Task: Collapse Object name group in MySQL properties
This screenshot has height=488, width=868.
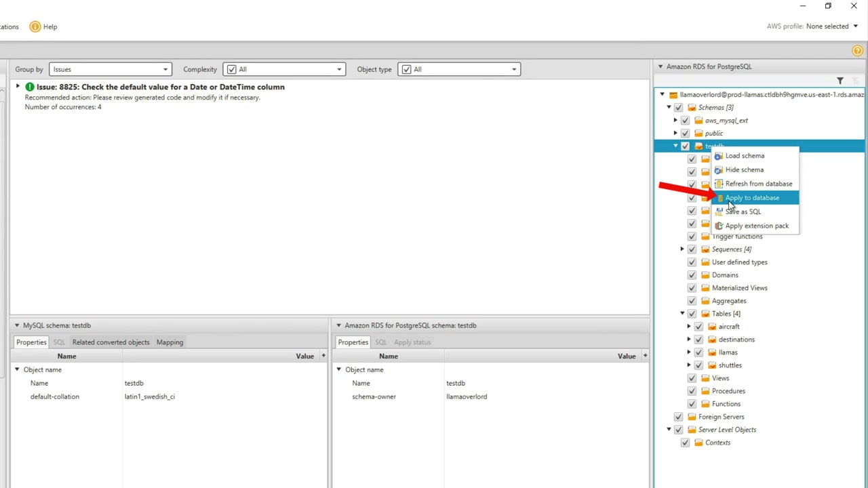Action: pyautogui.click(x=17, y=369)
